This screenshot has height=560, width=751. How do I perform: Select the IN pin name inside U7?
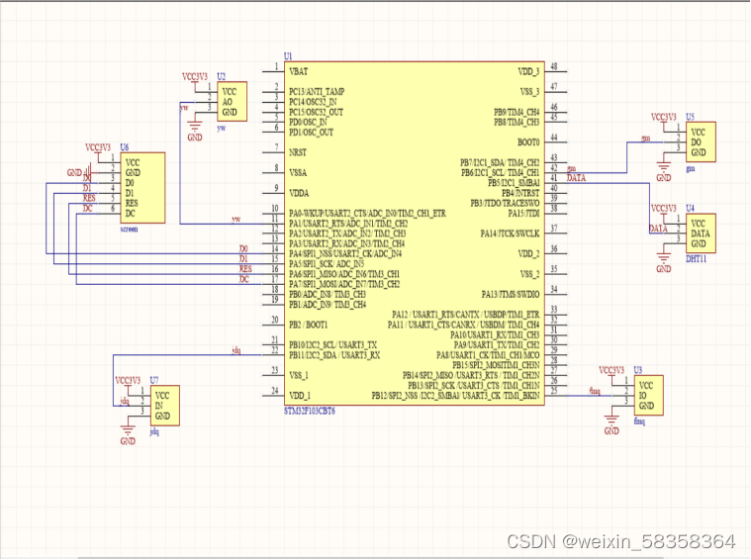pyautogui.click(x=159, y=407)
